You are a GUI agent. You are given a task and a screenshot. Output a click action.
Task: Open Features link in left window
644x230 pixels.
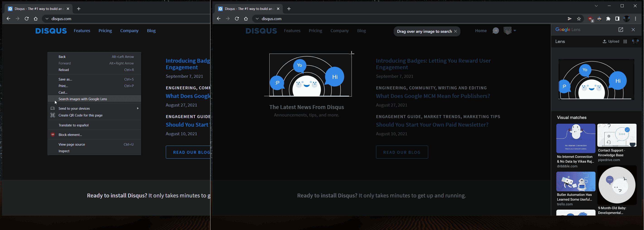click(82, 31)
